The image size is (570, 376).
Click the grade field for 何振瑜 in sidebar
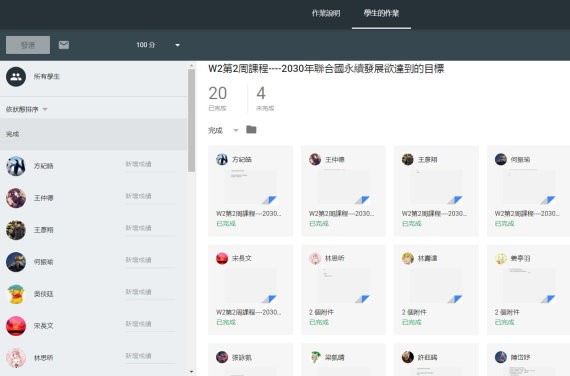click(150, 261)
